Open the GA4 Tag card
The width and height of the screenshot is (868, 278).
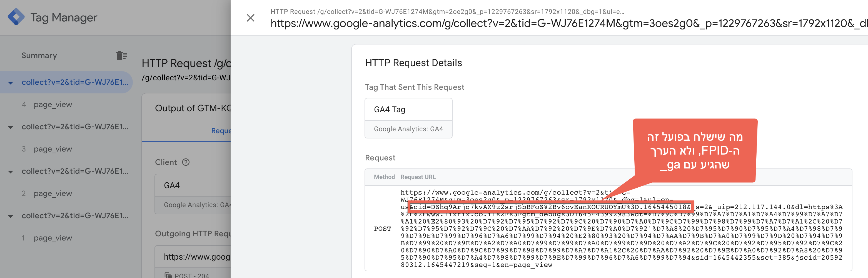pyautogui.click(x=408, y=118)
